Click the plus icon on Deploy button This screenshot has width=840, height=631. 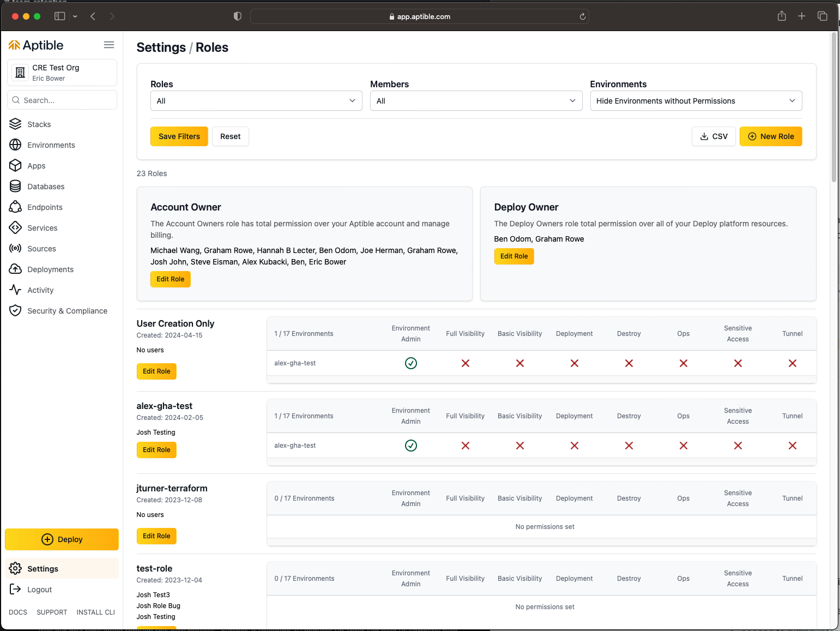click(x=47, y=539)
